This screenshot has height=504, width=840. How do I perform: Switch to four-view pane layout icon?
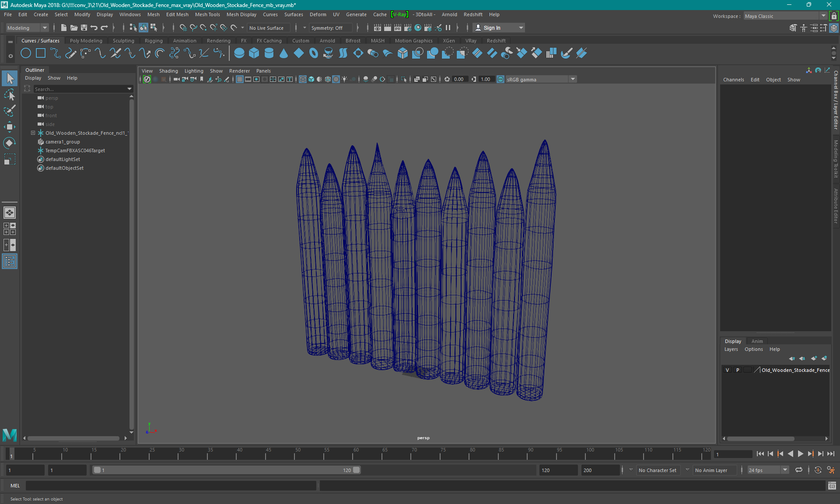click(10, 229)
